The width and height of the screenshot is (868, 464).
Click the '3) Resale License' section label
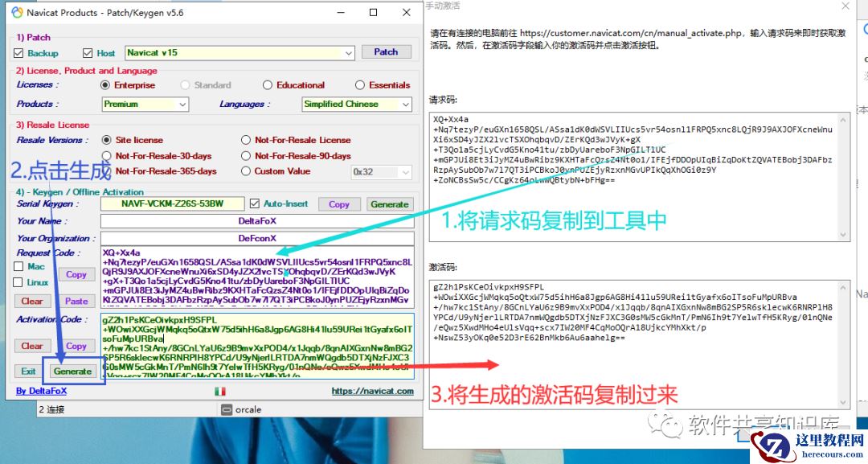pos(52,125)
